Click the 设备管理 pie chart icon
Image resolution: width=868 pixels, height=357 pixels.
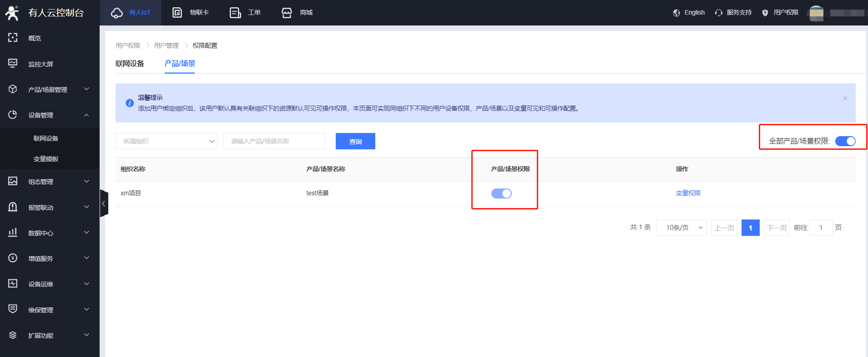coord(13,115)
